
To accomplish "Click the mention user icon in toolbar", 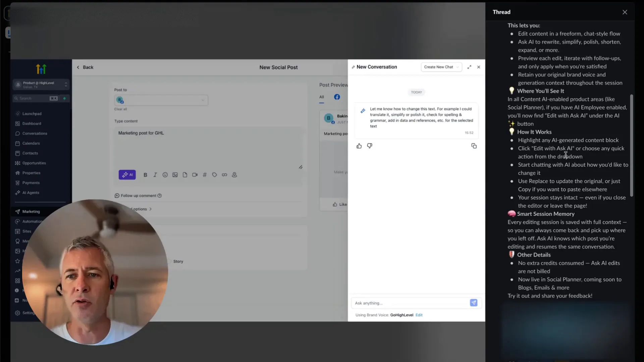I will pos(234,175).
